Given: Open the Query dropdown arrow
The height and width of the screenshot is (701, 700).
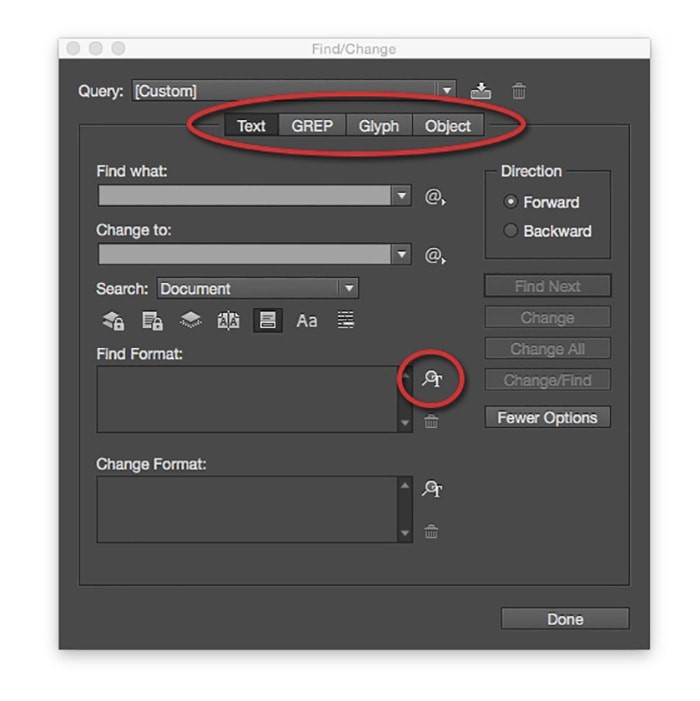Looking at the screenshot, I should click(x=446, y=91).
